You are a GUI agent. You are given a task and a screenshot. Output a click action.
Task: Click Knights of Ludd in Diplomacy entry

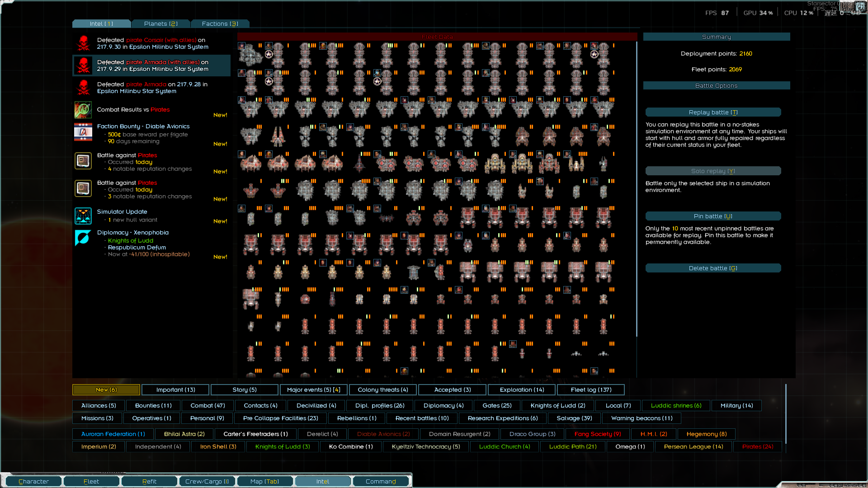coord(130,240)
